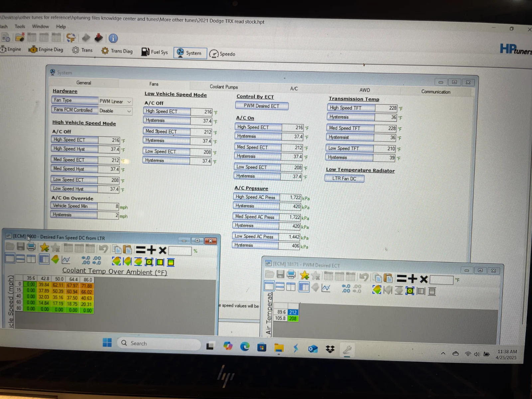Image resolution: width=532 pixels, height=399 pixels.
Task: Add Desired Fan Speed table to favorites
Action: click(x=45, y=247)
